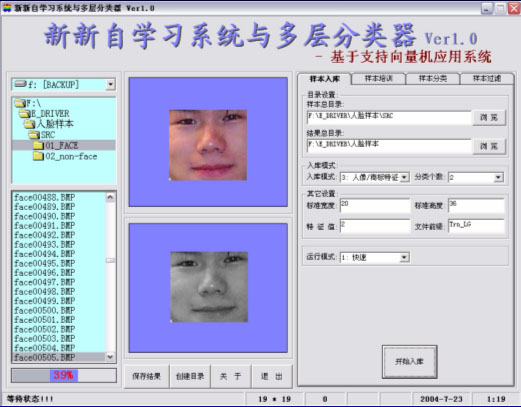The width and height of the screenshot is (521, 407).
Task: Click the grayscale face preview image
Action: [x=209, y=287]
